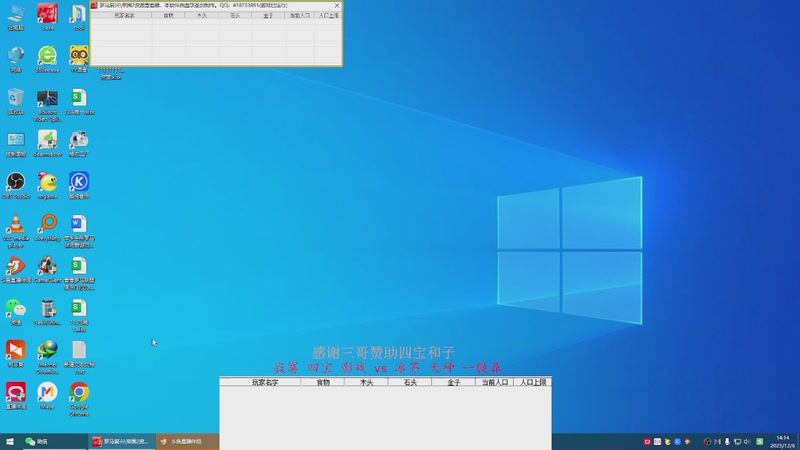Launch the blue K music app icon
Screen dimensions: 800x450
point(79,185)
